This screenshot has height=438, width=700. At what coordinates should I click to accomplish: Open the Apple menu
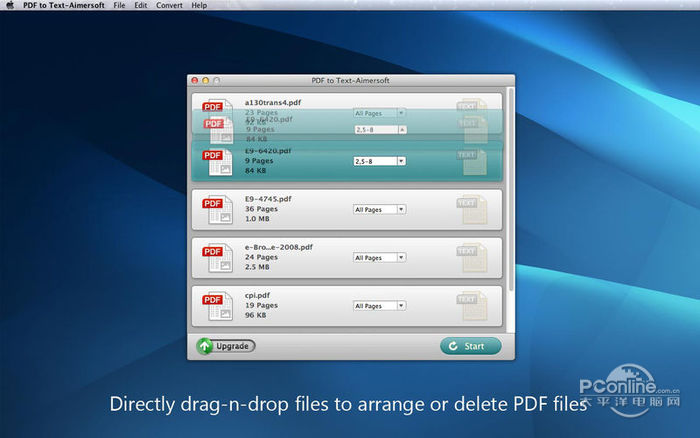(10, 5)
